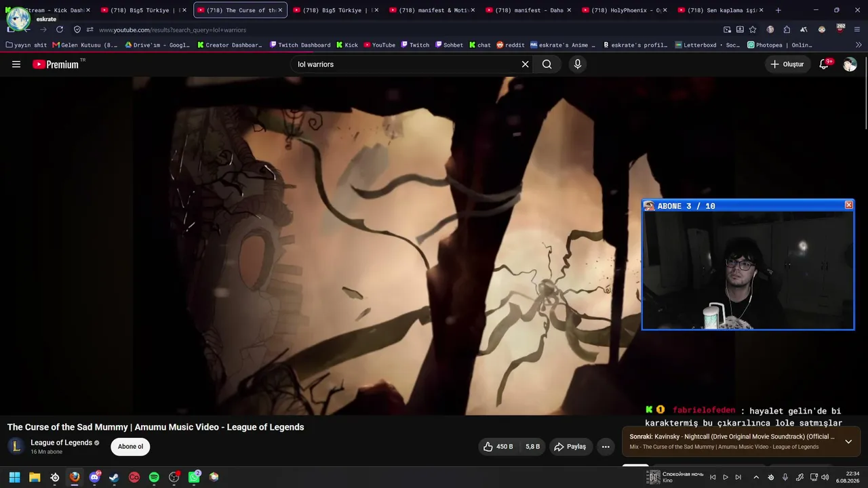
Task: Switch to 'manifest & Motiv' tab
Action: tap(433, 10)
